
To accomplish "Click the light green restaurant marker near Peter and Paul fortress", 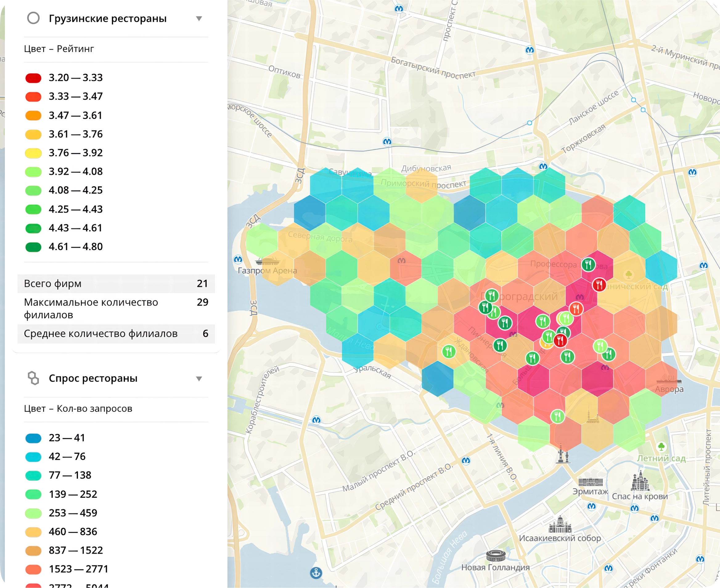I will (x=558, y=416).
